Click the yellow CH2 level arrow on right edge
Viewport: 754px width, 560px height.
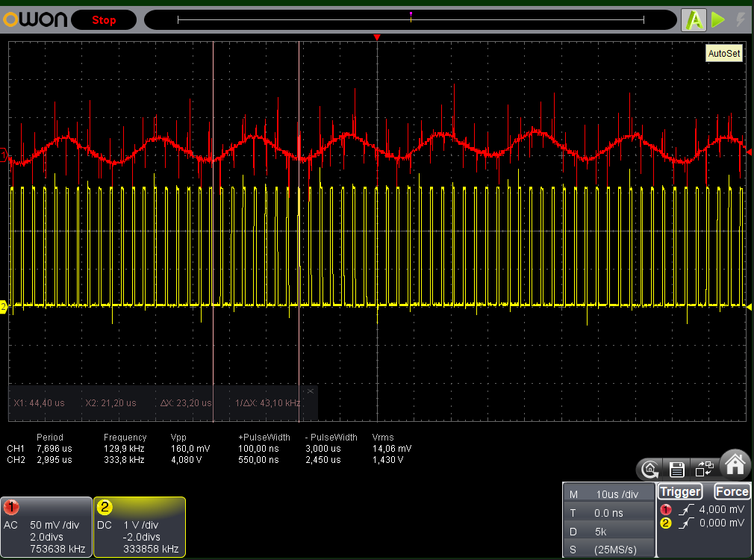(749, 306)
